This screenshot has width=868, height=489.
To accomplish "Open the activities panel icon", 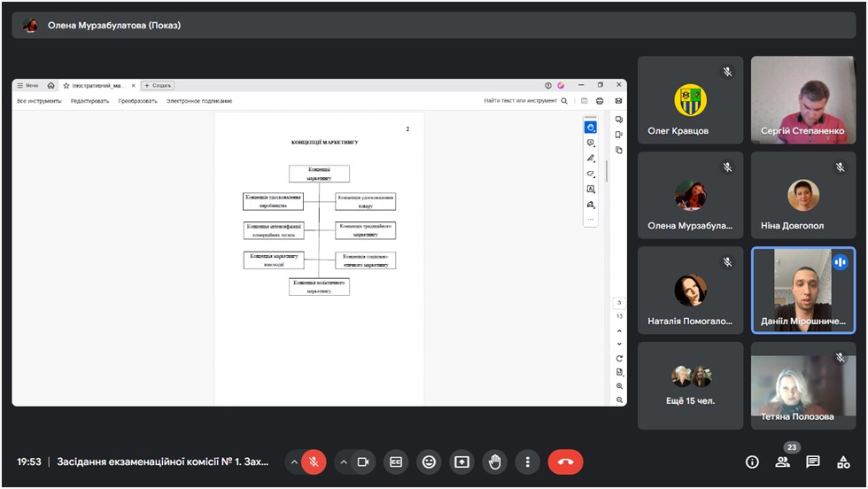I will coord(843,462).
